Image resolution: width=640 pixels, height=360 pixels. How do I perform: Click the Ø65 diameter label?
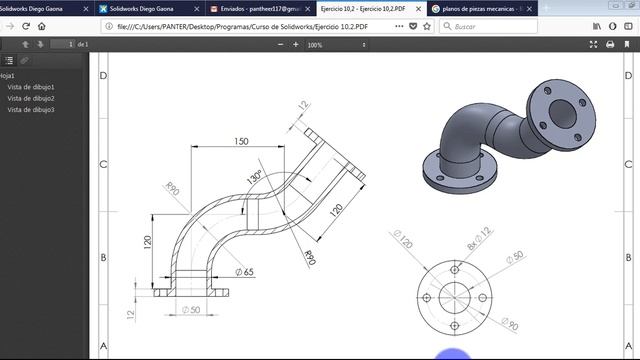click(x=244, y=272)
